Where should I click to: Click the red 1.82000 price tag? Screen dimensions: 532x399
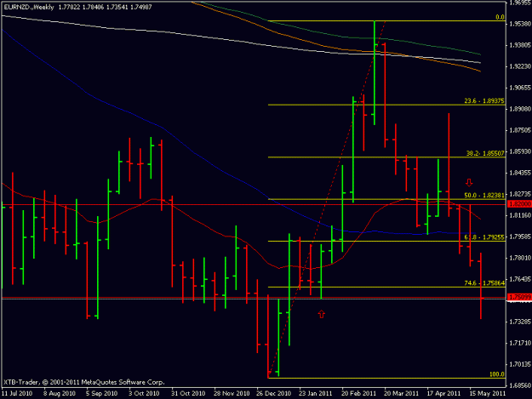[519, 204]
